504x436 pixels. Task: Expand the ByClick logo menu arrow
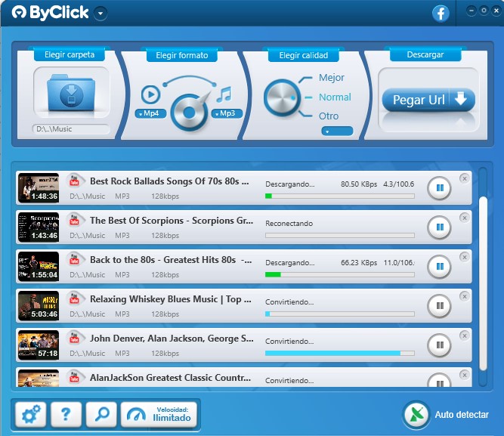(x=101, y=14)
